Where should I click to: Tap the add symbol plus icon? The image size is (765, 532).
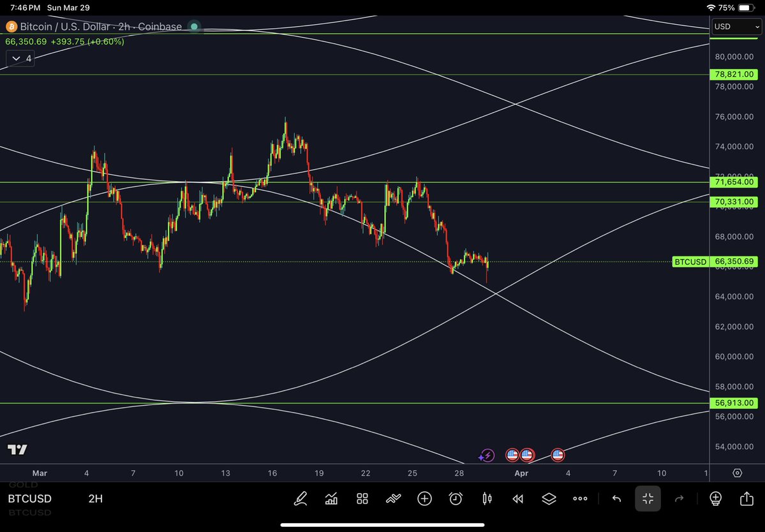tap(424, 498)
